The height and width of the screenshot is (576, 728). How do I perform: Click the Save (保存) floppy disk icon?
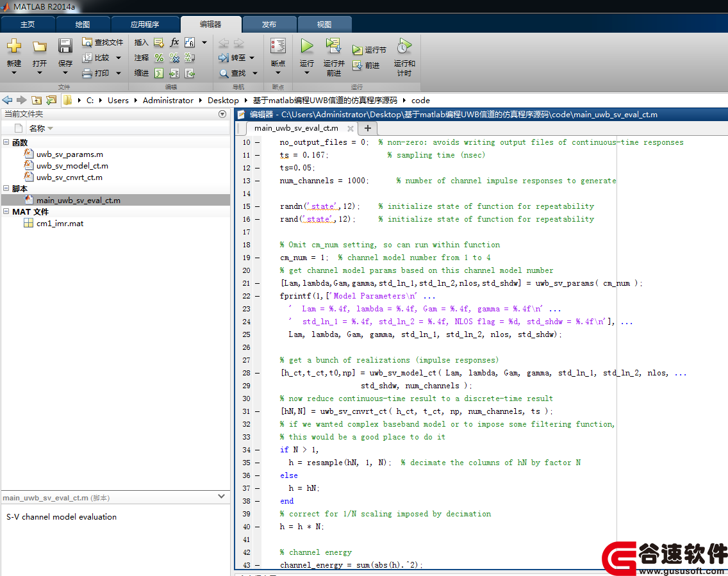[x=65, y=46]
